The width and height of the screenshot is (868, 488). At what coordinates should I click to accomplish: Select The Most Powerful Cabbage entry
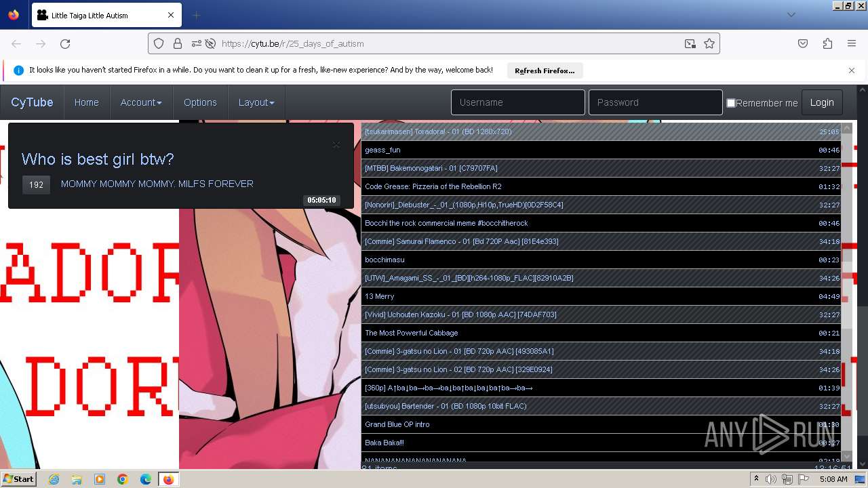(601, 333)
